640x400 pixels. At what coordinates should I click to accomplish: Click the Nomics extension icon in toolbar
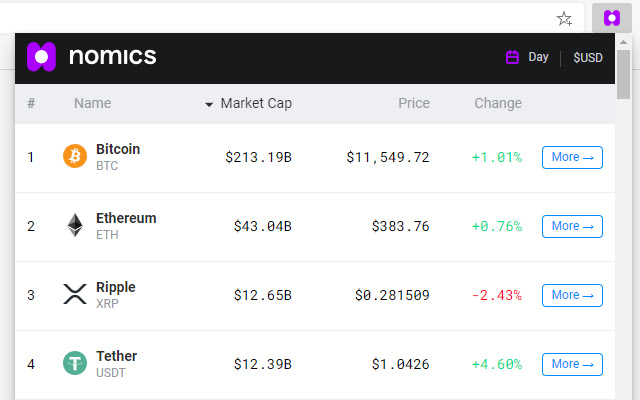611,18
